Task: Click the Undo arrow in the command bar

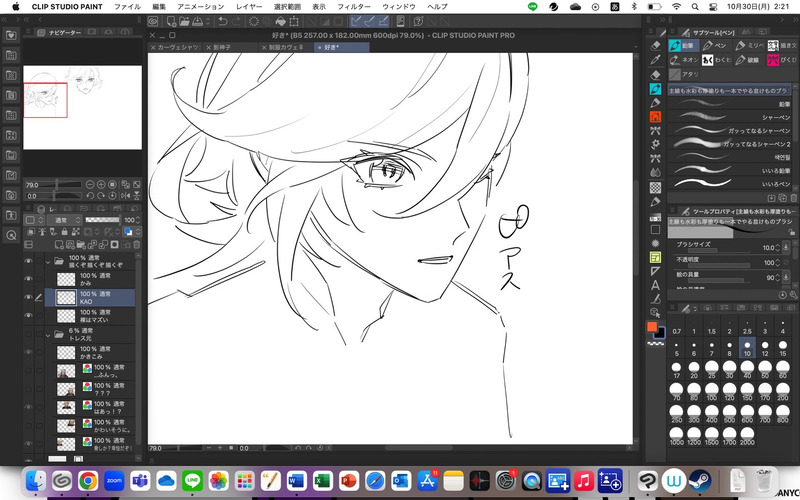Action: click(x=222, y=21)
